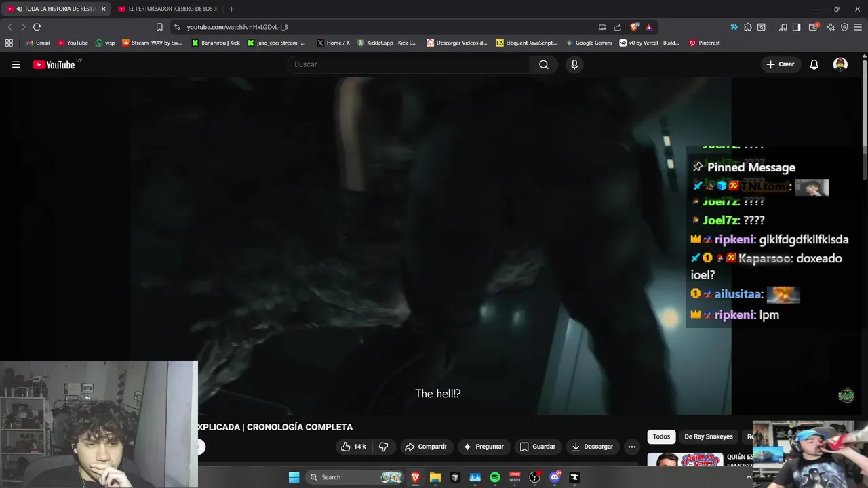The image size is (868, 488).
Task: Click the YouTube search magnifier button
Action: [x=544, y=64]
